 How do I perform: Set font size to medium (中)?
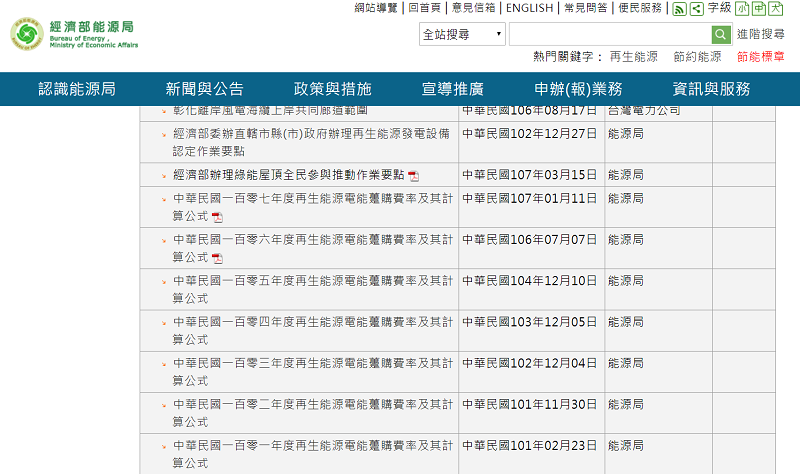pos(759,9)
